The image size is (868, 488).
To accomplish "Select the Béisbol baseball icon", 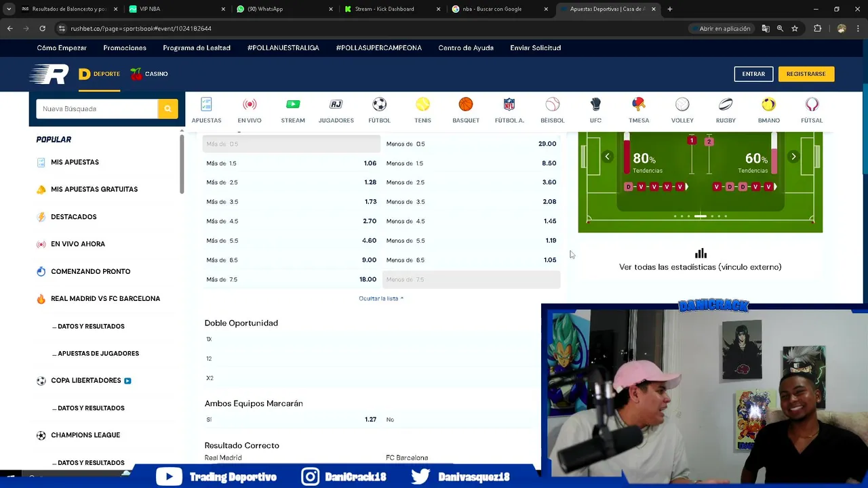I will tap(553, 104).
